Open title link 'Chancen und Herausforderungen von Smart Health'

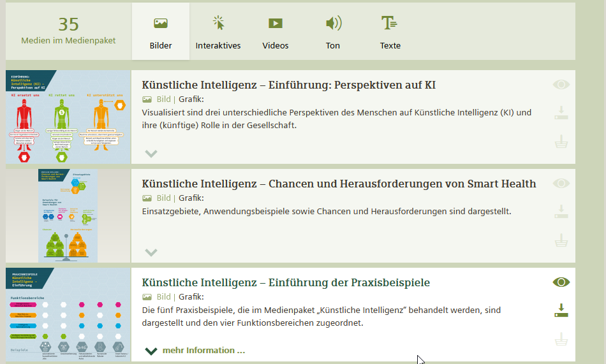(339, 184)
